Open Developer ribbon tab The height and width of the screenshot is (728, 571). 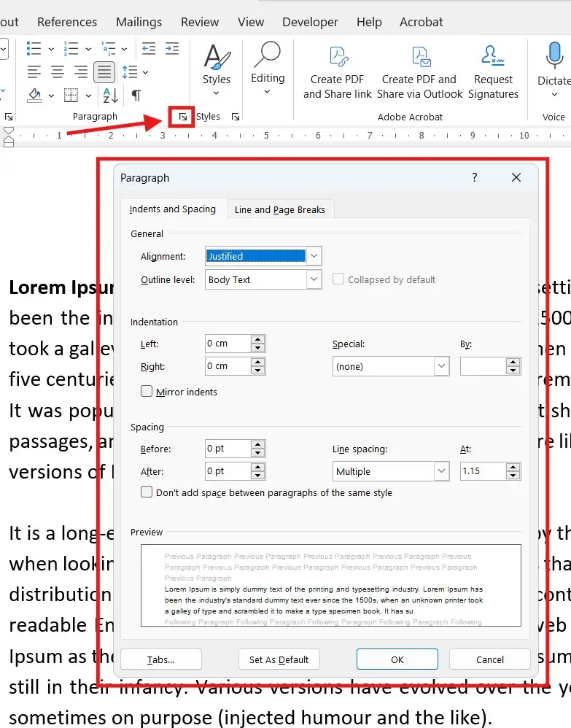[x=310, y=22]
